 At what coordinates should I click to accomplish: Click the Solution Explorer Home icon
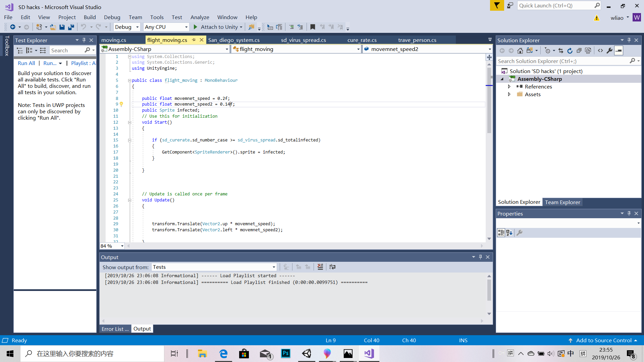pos(520,51)
